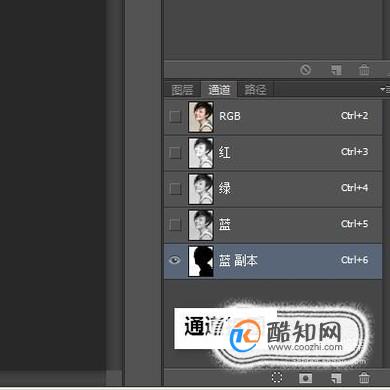The width and height of the screenshot is (390, 390).
Task: Click the 蓝 副本 silhouette thumbnail
Action: [201, 261]
